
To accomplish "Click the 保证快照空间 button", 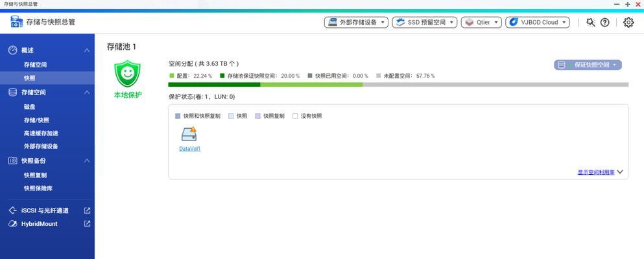I will (588, 65).
